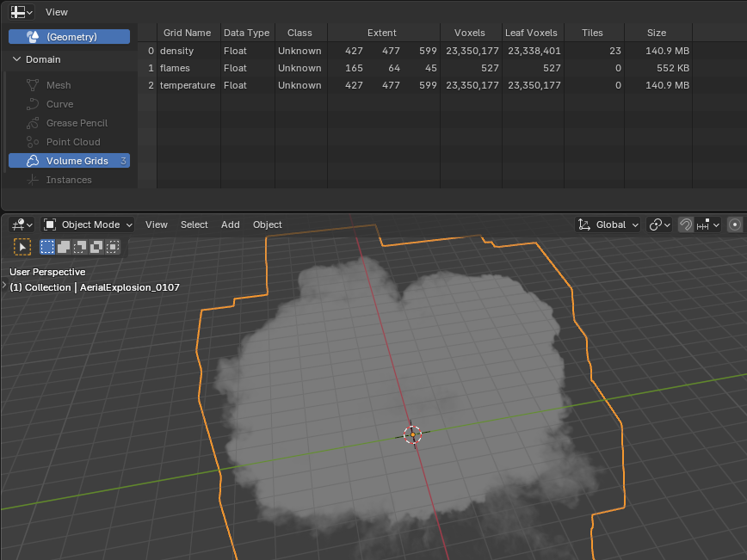Viewport: 747px width, 560px height.
Task: Select the Mesh domain
Action: click(x=59, y=85)
